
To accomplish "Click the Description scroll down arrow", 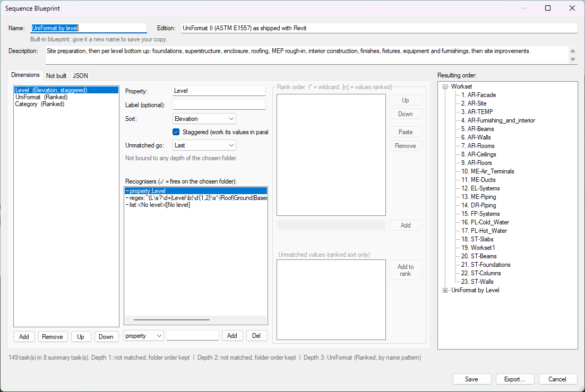I will click(x=573, y=60).
